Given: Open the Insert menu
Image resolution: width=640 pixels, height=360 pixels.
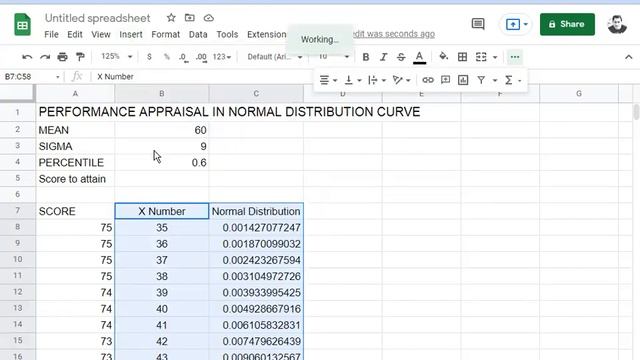Looking at the screenshot, I should (x=131, y=34).
